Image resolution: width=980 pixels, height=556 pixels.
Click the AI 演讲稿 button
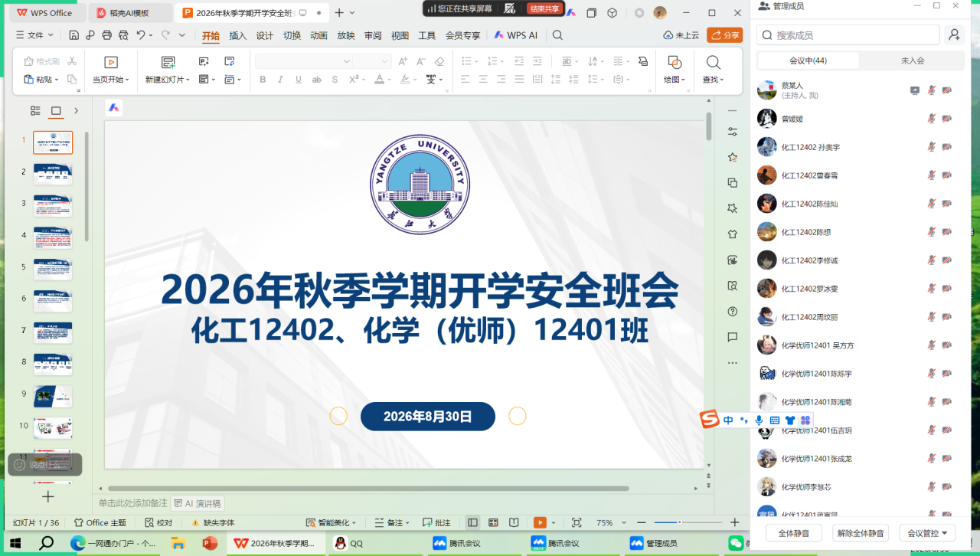(198, 503)
